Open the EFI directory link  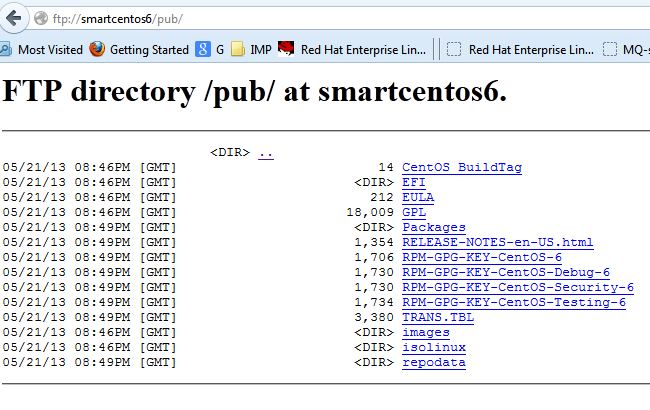click(x=414, y=182)
